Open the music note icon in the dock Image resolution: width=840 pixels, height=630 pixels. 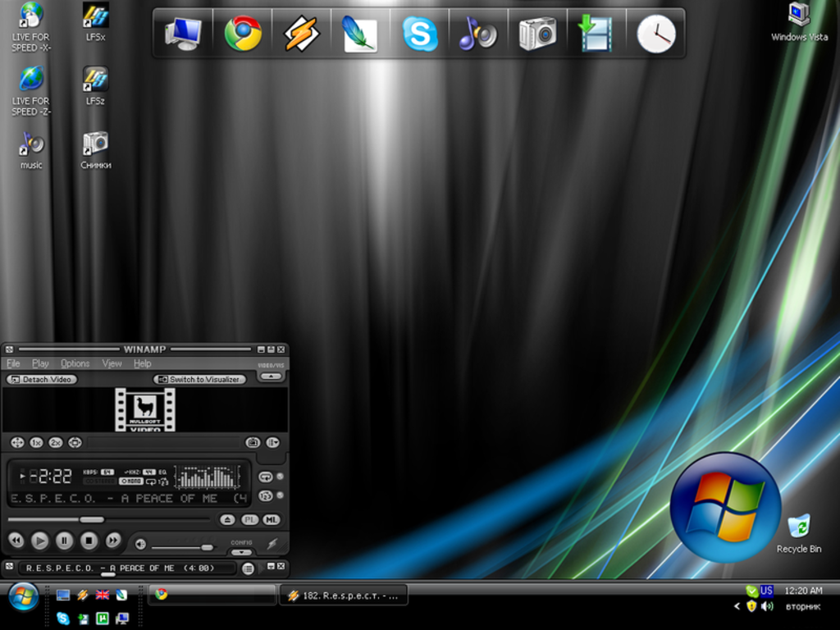coord(478,33)
